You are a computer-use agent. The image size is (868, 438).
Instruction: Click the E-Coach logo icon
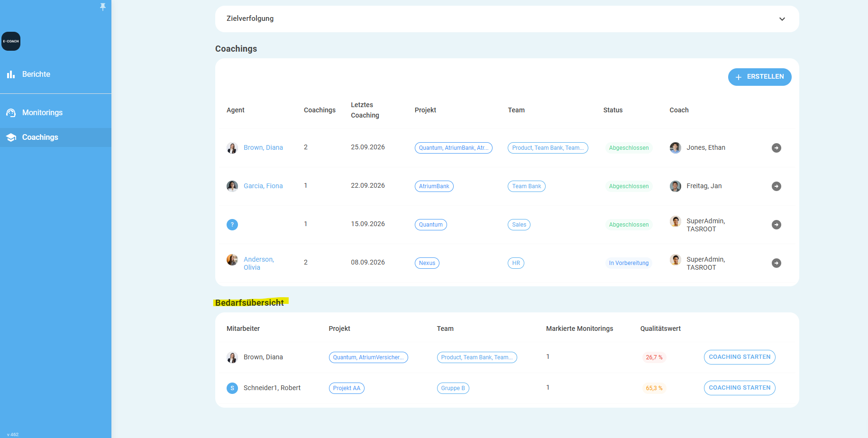pyautogui.click(x=11, y=41)
